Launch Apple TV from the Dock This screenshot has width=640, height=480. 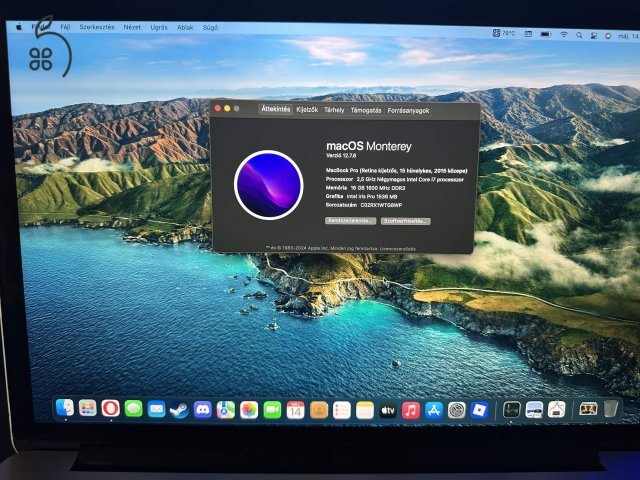pos(388,411)
